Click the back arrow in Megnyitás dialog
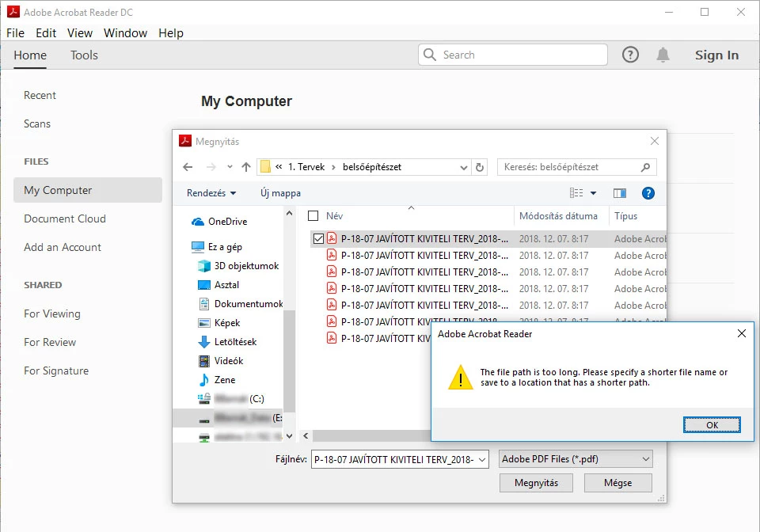This screenshot has height=532, width=760. pyautogui.click(x=188, y=167)
